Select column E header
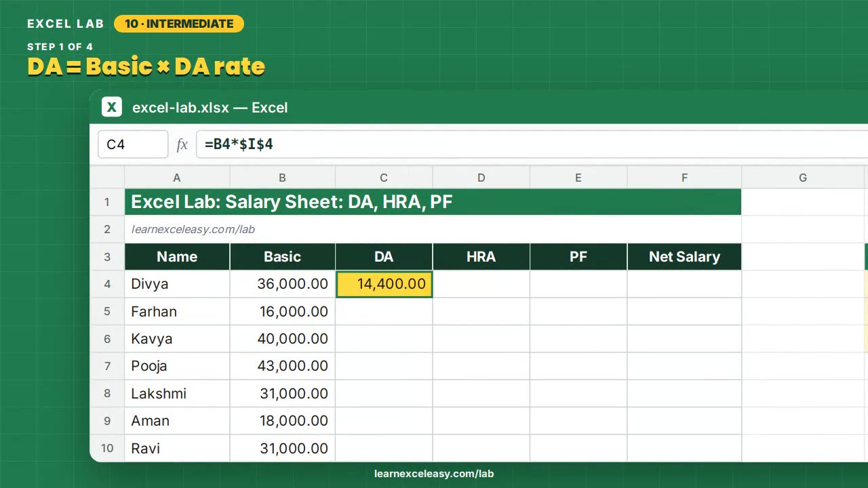Viewport: 868px width, 488px height. [x=578, y=178]
